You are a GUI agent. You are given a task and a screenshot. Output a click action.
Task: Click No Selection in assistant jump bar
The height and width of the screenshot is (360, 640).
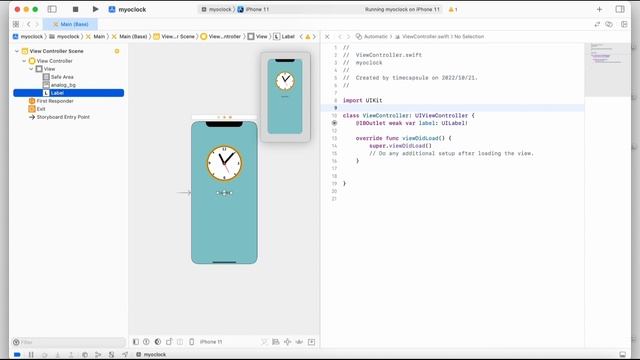[x=469, y=36]
